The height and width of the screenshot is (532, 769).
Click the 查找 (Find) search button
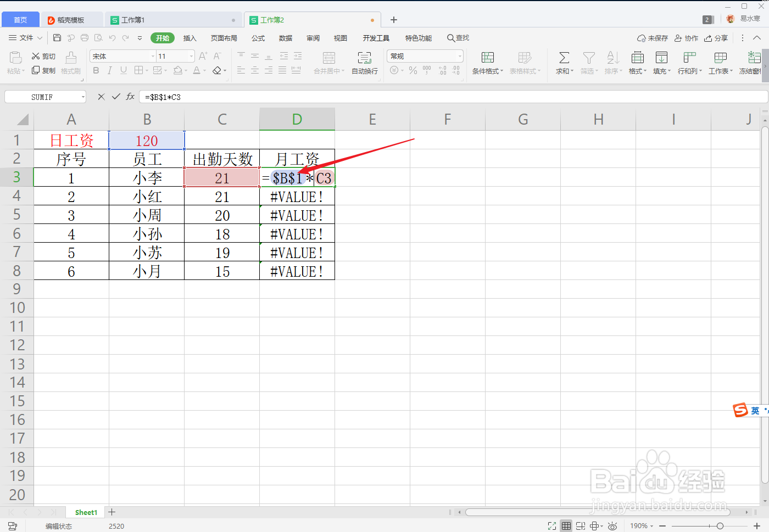[458, 38]
